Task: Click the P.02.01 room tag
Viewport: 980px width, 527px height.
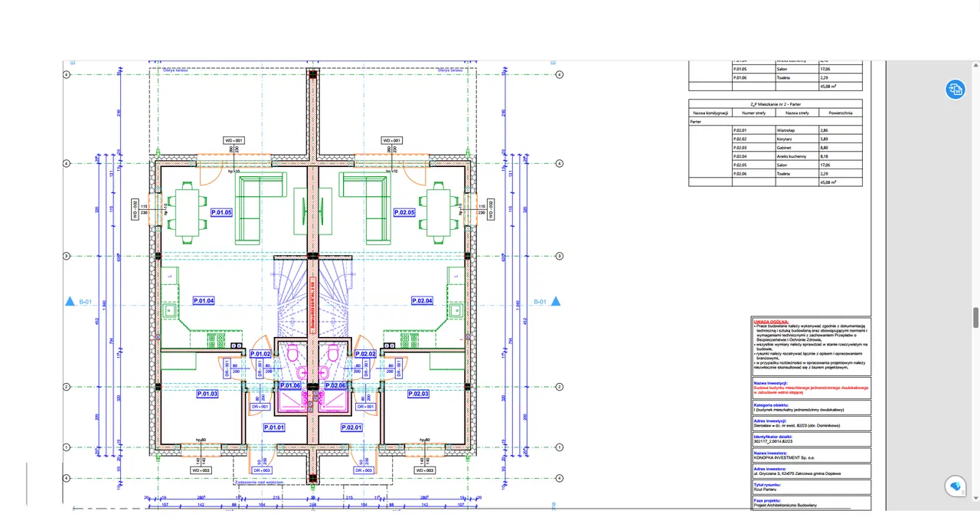Action: pos(351,427)
